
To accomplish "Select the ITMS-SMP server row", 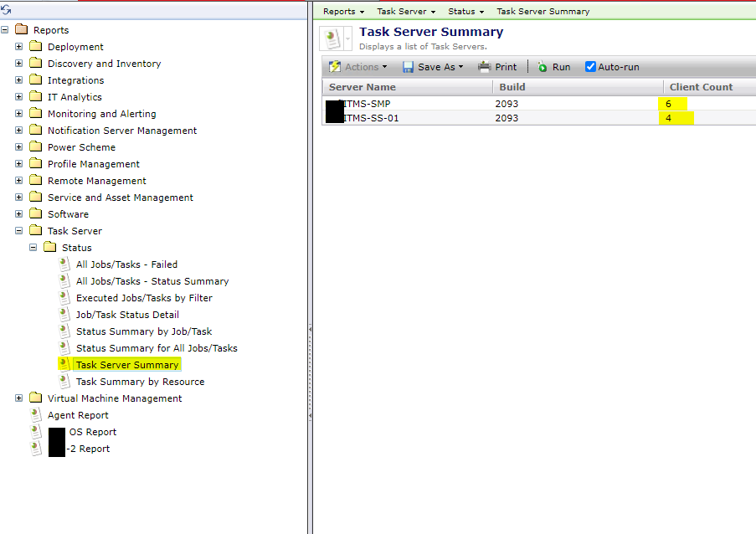I will [x=539, y=104].
